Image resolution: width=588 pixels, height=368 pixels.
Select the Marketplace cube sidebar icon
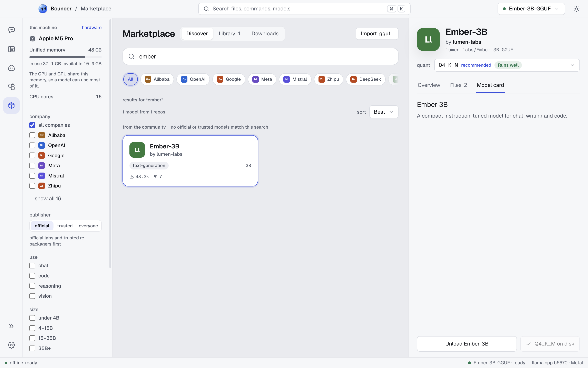click(11, 105)
